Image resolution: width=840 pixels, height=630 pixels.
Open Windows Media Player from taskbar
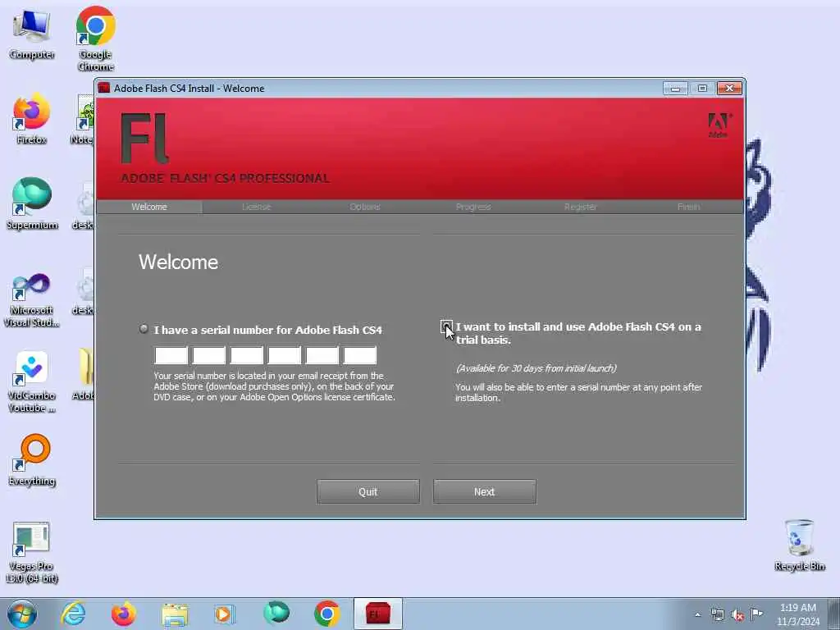[225, 614]
